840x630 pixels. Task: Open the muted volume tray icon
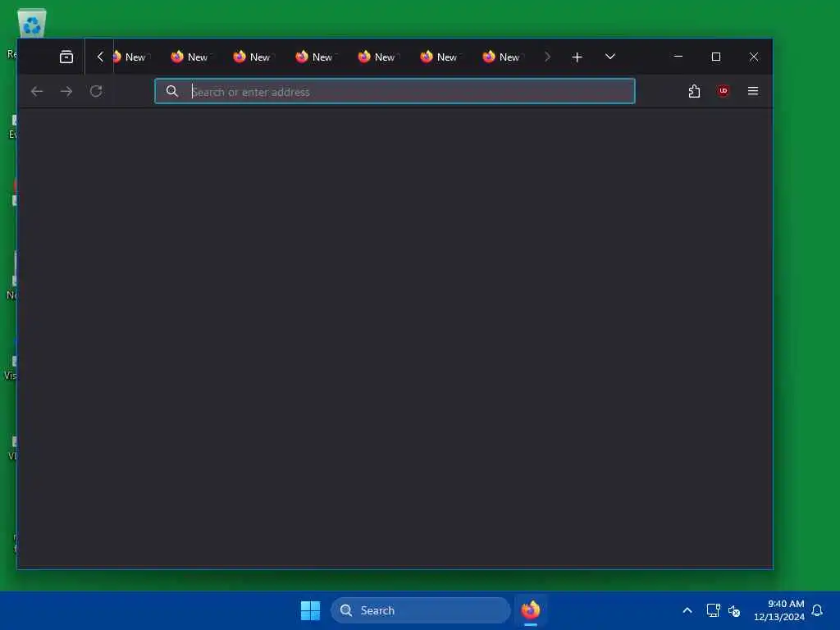(734, 610)
